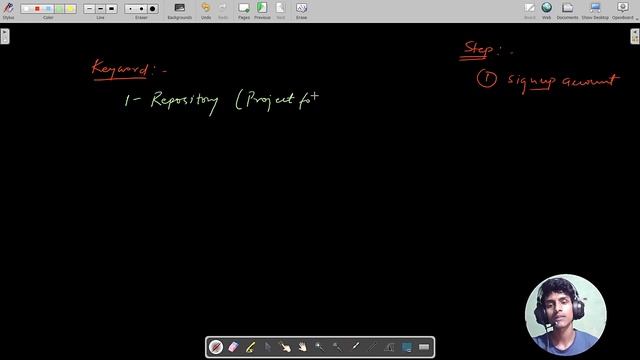Select the green pen color
The width and height of the screenshot is (640, 360).
coord(59,9)
